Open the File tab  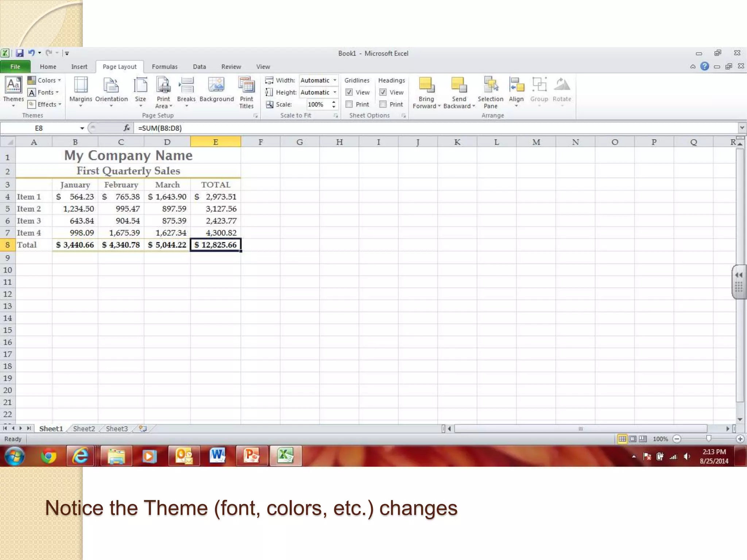[15, 67]
